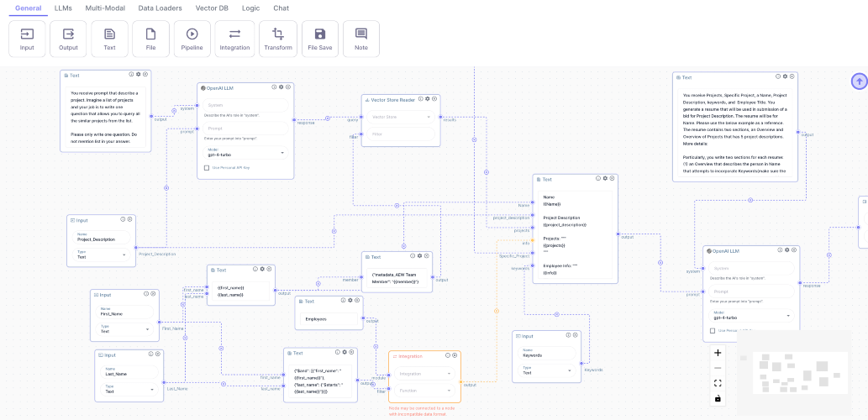This screenshot has height=420, width=868.
Task: Delete the Keywords Input node
Action: coord(575,335)
